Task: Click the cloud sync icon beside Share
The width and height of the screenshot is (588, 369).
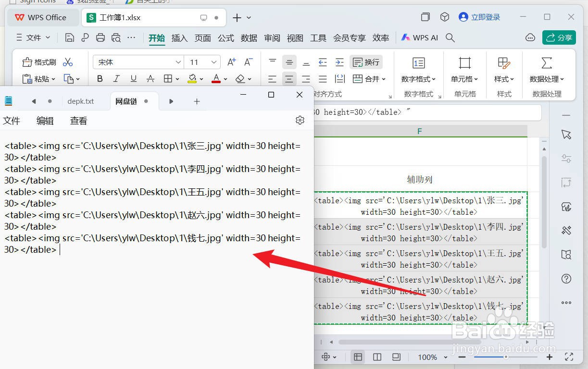Action: [530, 37]
